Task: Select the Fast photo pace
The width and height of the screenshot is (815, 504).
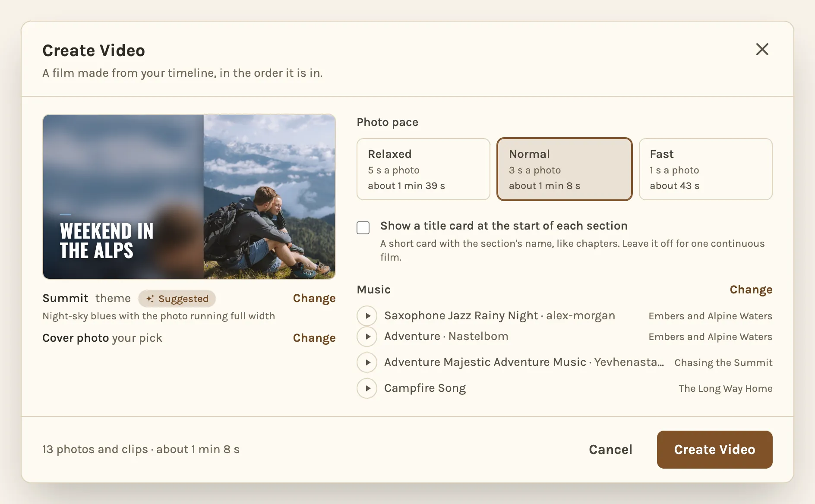Action: tap(706, 169)
